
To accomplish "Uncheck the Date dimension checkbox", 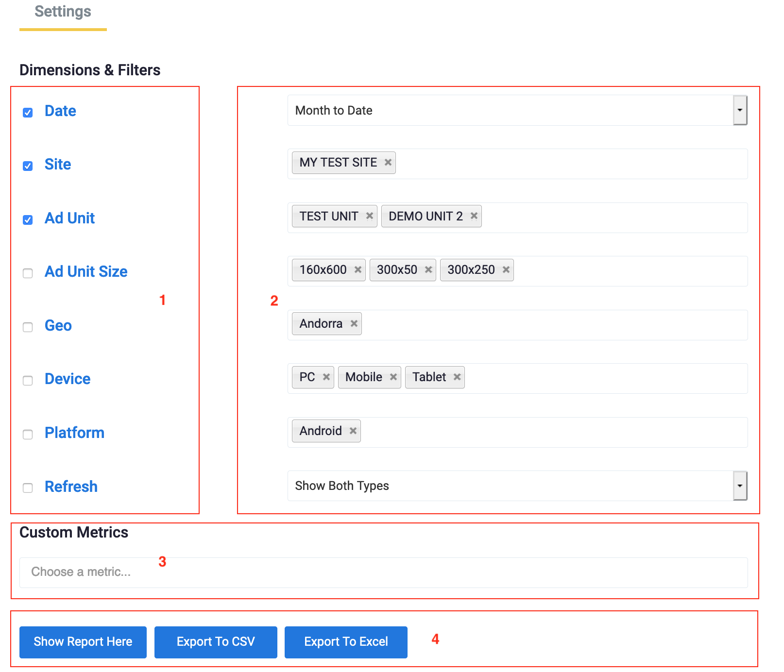I will pos(28,113).
